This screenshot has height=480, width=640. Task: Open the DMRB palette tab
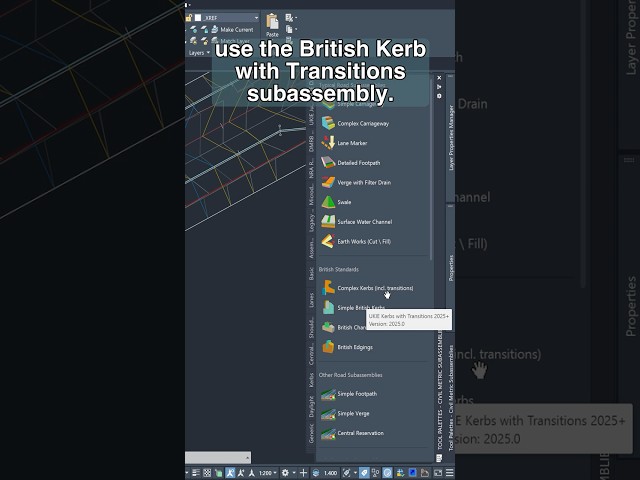coord(311,144)
